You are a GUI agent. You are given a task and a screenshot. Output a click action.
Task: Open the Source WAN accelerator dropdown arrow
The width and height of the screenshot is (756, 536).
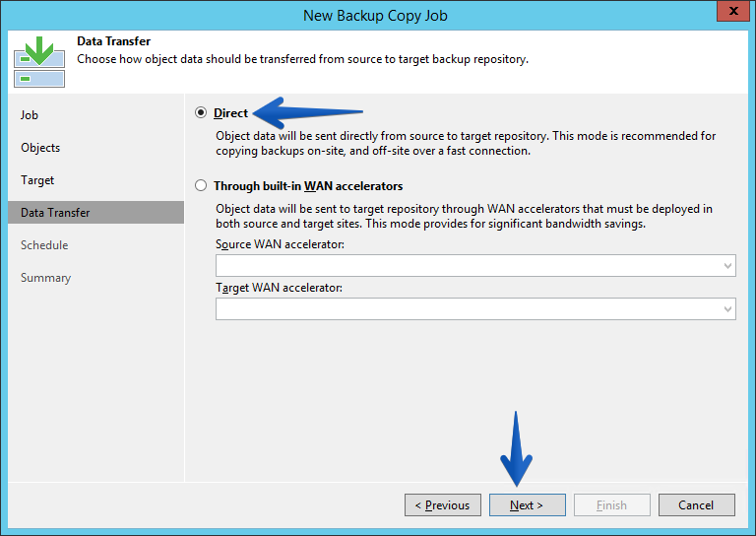(x=727, y=265)
